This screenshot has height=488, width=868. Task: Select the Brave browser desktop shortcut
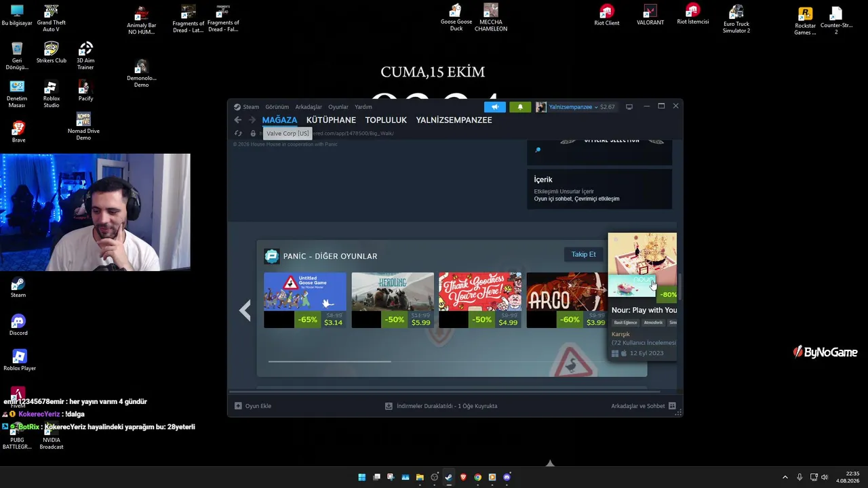[x=18, y=132]
